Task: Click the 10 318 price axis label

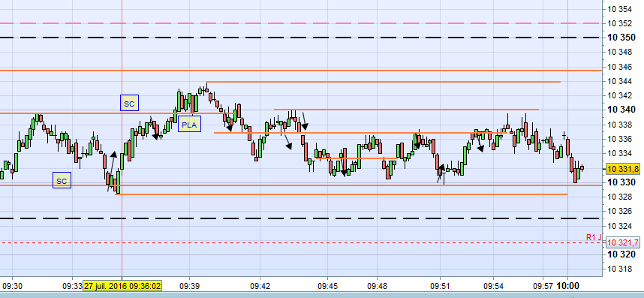Action: [620, 269]
